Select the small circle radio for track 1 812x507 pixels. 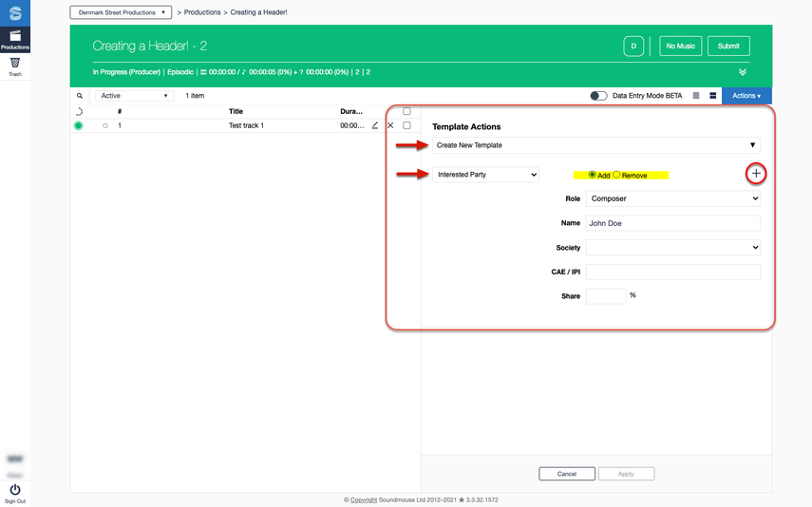click(x=105, y=126)
